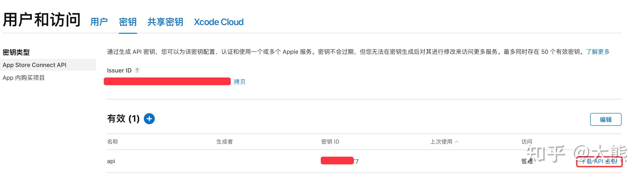Open the Xcode Cloud tab
Screen dimensions: 644x180
[219, 22]
